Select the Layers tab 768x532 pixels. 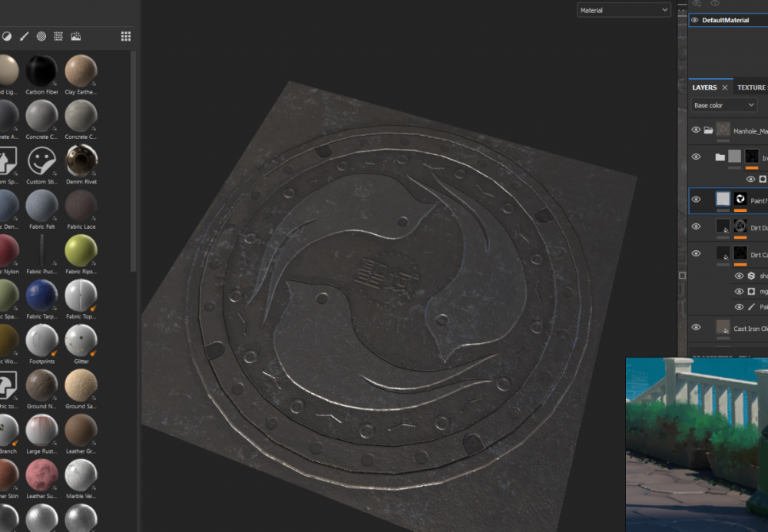click(704, 88)
